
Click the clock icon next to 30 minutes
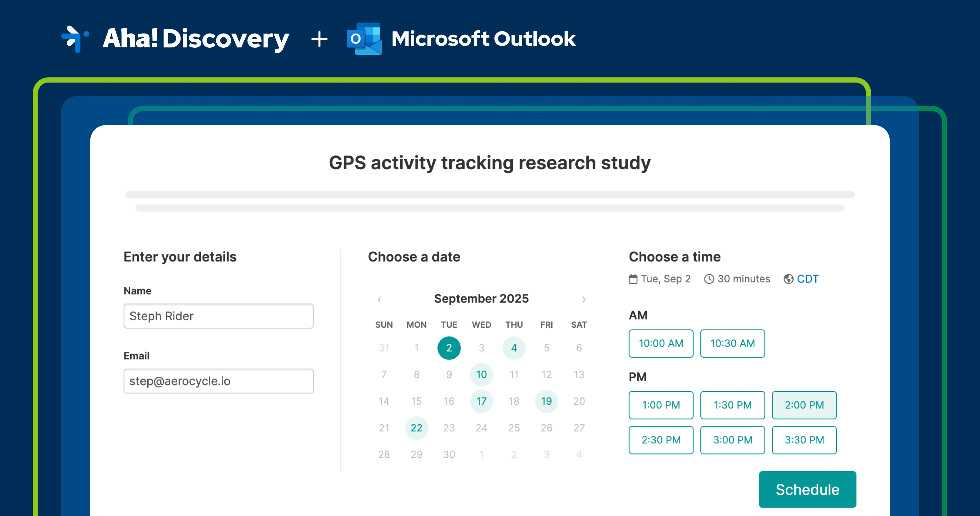[709, 279]
